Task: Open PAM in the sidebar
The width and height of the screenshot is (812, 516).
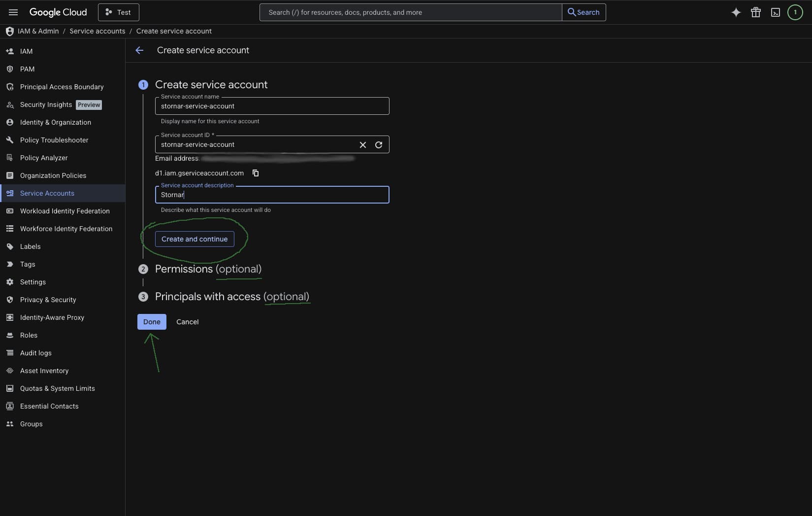Action: tap(63, 69)
